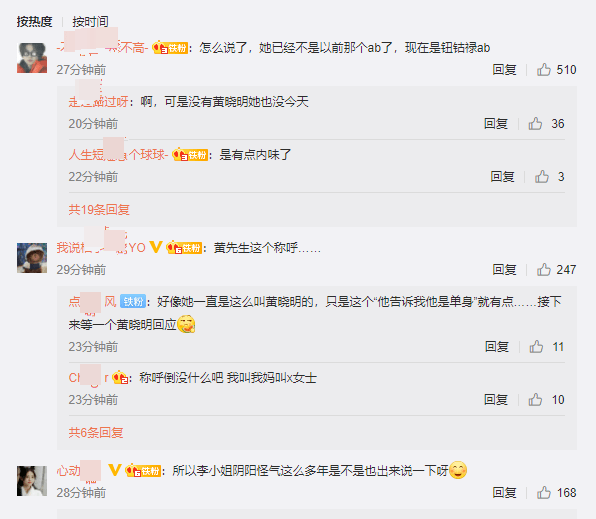This screenshot has height=519, width=596.
Task: Expand 共19条回复 thread
Action: [99, 210]
